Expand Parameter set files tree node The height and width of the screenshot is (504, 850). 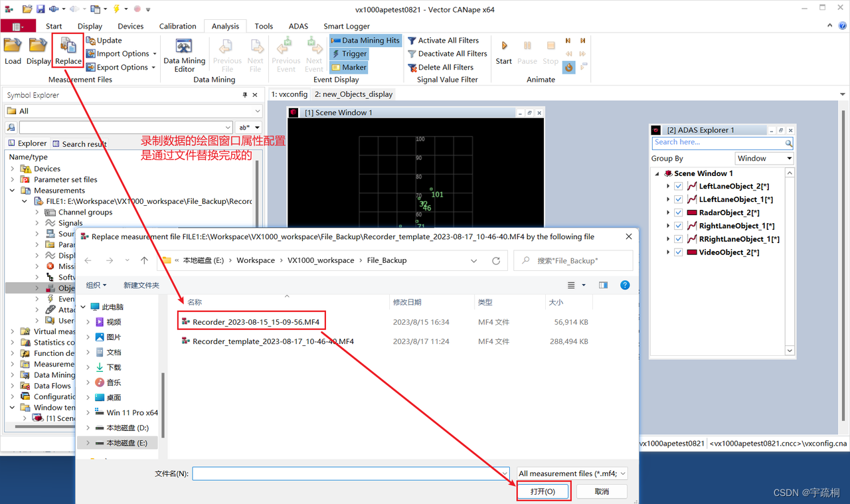(x=13, y=179)
